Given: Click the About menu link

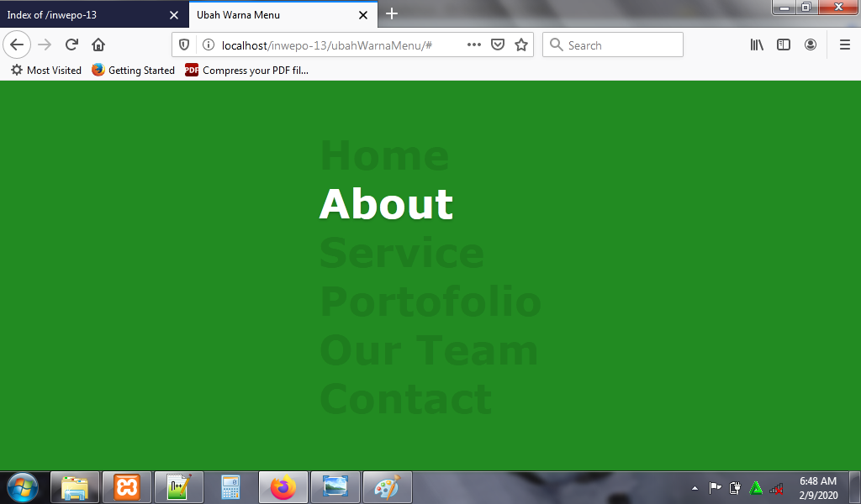Looking at the screenshot, I should pyautogui.click(x=386, y=204).
